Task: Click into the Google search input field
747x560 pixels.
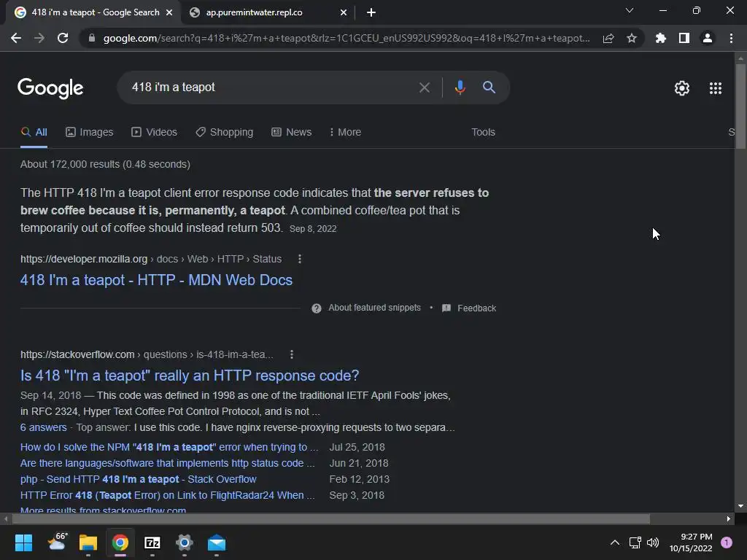Action: tap(269, 87)
